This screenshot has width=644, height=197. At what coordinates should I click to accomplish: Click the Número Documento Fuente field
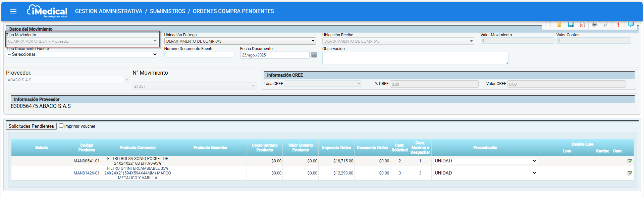(x=199, y=54)
